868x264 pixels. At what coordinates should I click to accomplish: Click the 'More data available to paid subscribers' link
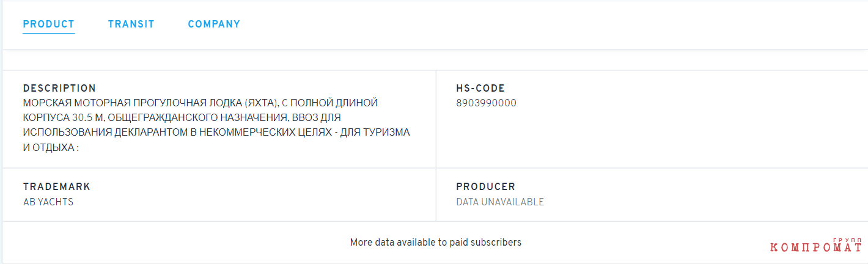436,243
